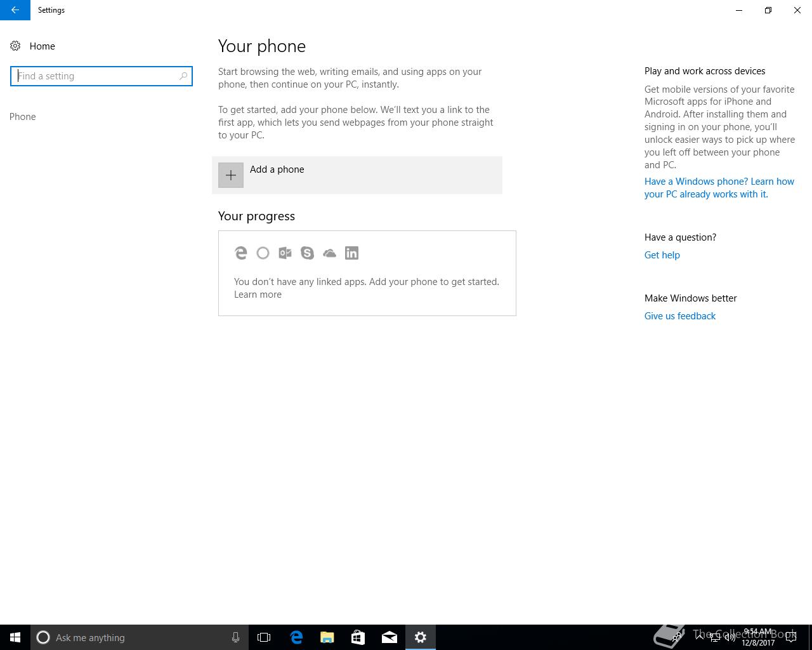
Task: Click the Ask me anything search box
Action: pyautogui.click(x=139, y=637)
